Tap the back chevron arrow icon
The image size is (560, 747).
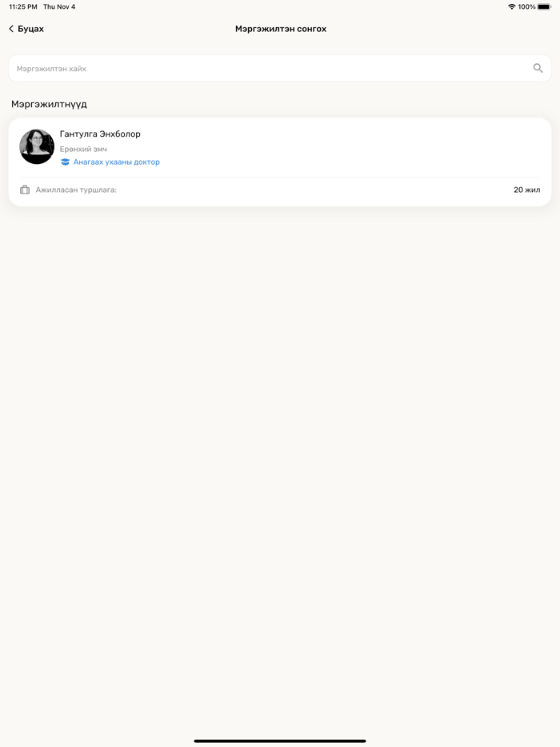pos(11,29)
